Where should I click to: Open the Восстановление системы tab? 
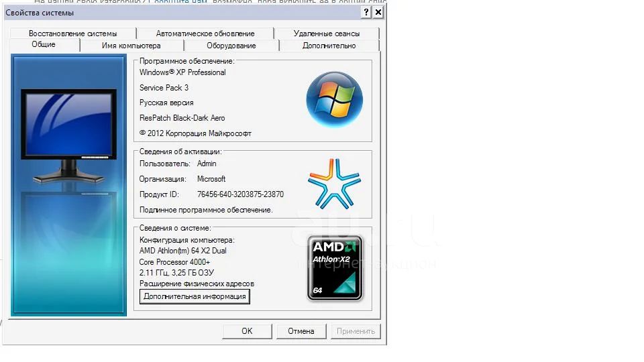pos(72,34)
